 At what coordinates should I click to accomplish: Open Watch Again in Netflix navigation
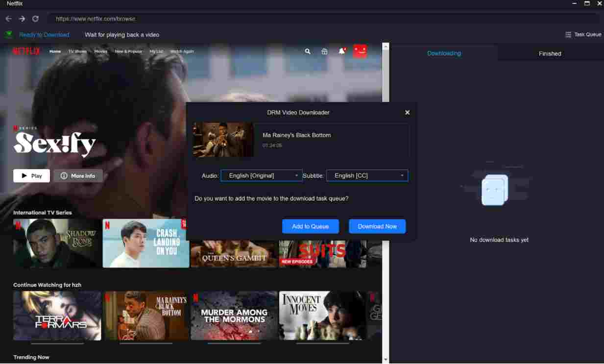pos(182,51)
